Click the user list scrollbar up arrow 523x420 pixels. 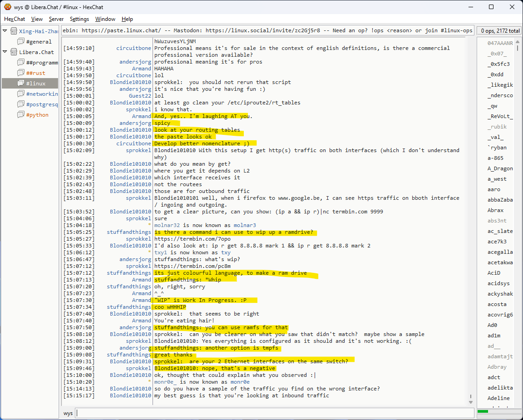coord(517,42)
